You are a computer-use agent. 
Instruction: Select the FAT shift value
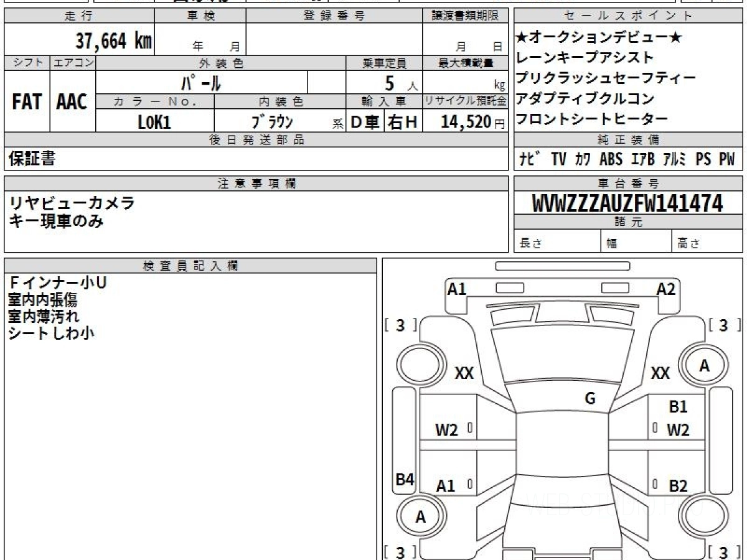(27, 102)
